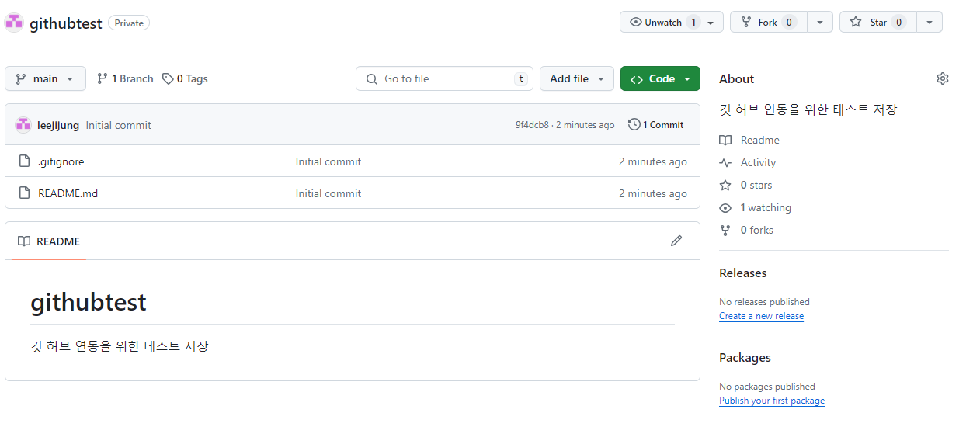Open the green Code dropdown

[x=660, y=78]
